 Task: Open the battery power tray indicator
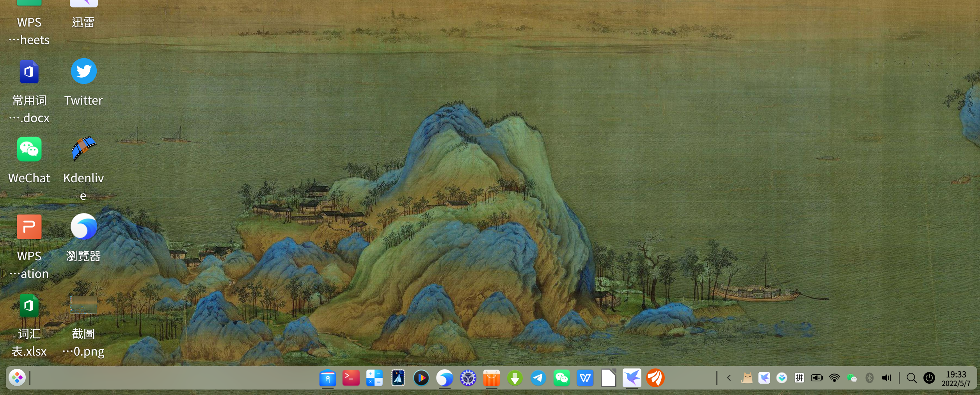click(x=817, y=378)
